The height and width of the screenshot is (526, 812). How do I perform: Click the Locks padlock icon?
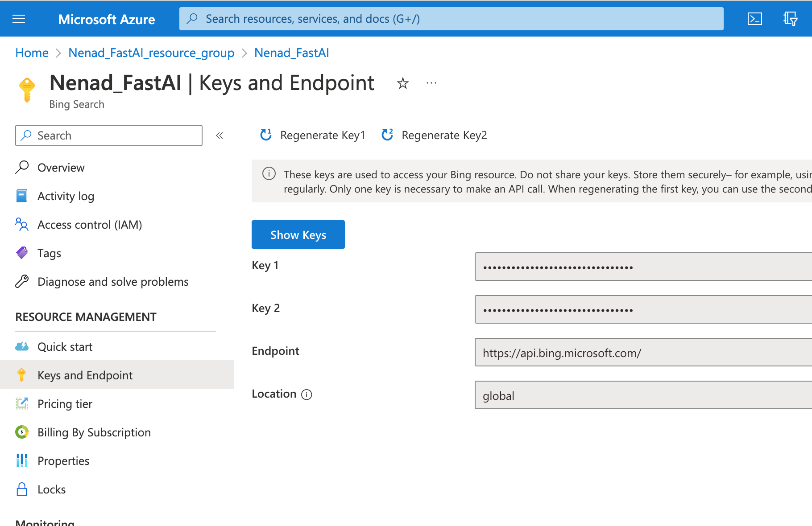point(22,489)
